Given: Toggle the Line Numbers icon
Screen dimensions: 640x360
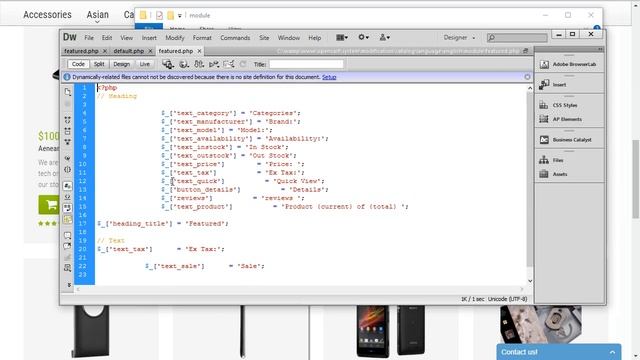Looking at the screenshot, I should tap(68, 186).
